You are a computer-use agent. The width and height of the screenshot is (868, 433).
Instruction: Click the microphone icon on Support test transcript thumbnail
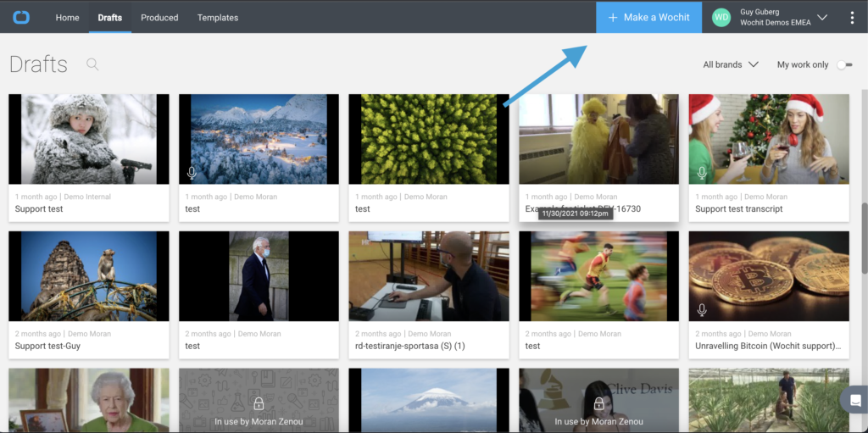tap(702, 174)
